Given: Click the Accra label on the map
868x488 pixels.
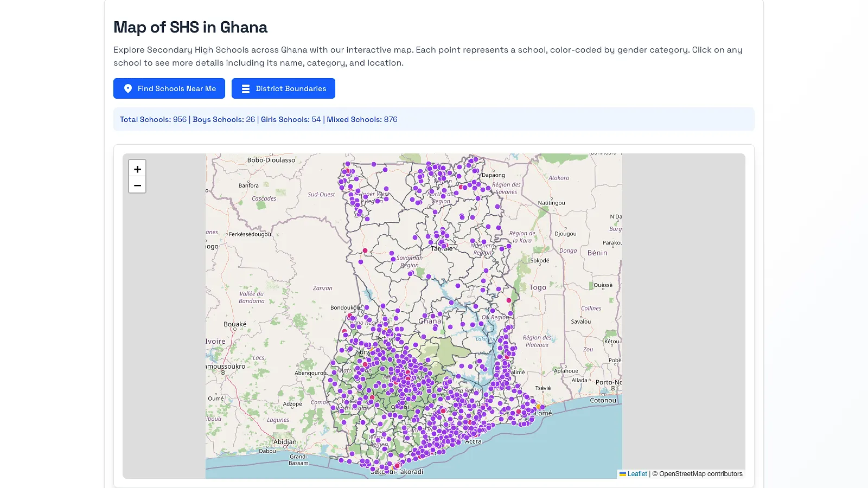Looking at the screenshot, I should click(473, 441).
